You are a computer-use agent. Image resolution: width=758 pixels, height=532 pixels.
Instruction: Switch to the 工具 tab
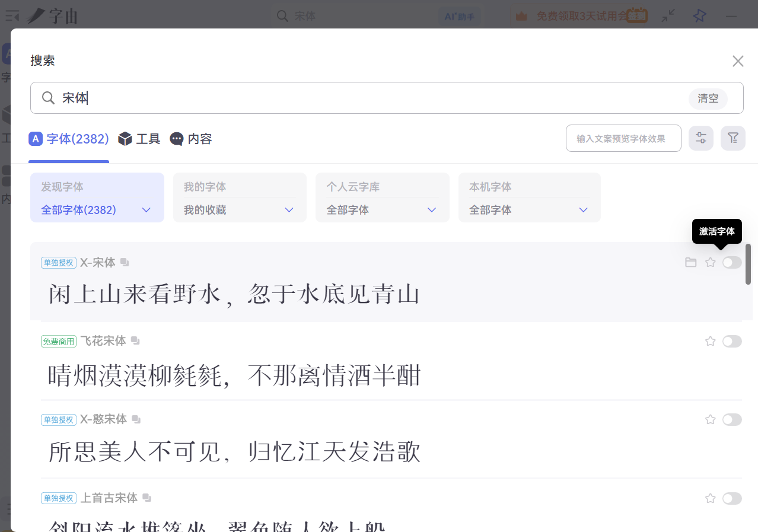(139, 139)
